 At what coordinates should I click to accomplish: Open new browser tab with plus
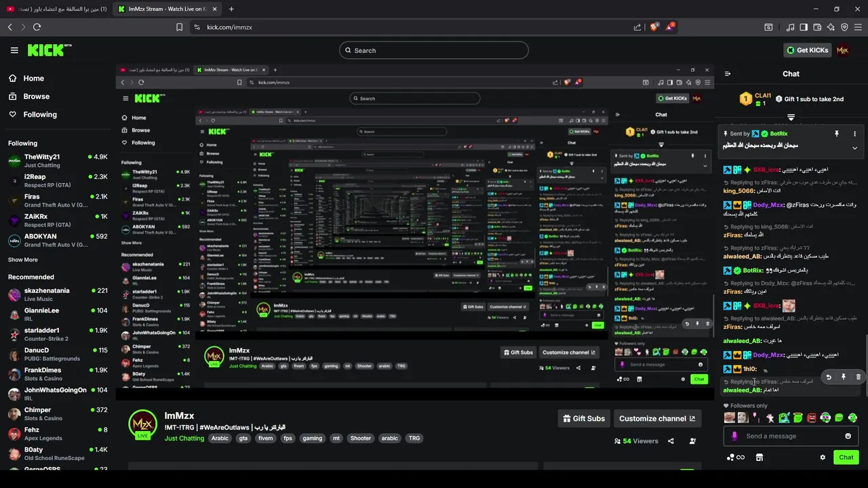[x=231, y=9]
